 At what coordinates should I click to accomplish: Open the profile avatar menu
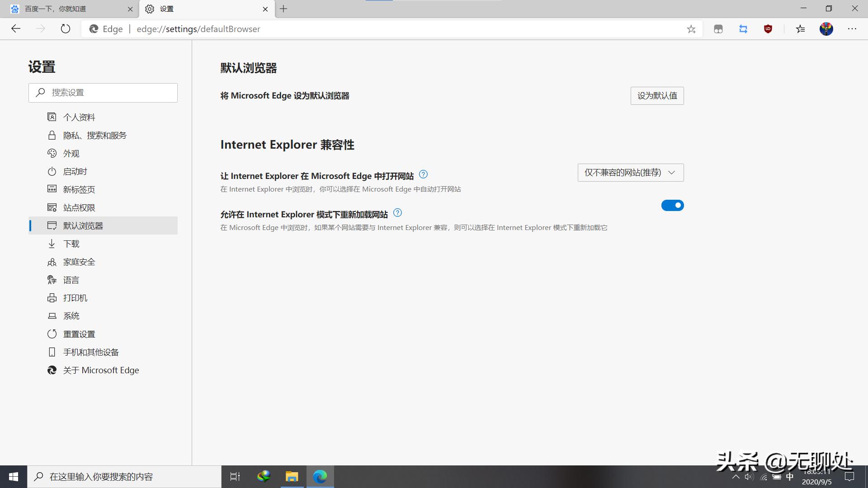pyautogui.click(x=827, y=28)
